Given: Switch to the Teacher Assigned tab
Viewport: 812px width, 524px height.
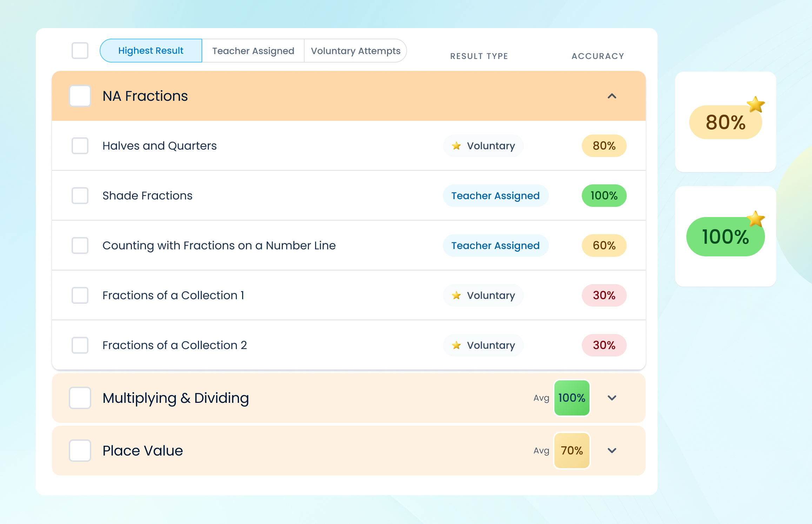Looking at the screenshot, I should click(x=253, y=51).
